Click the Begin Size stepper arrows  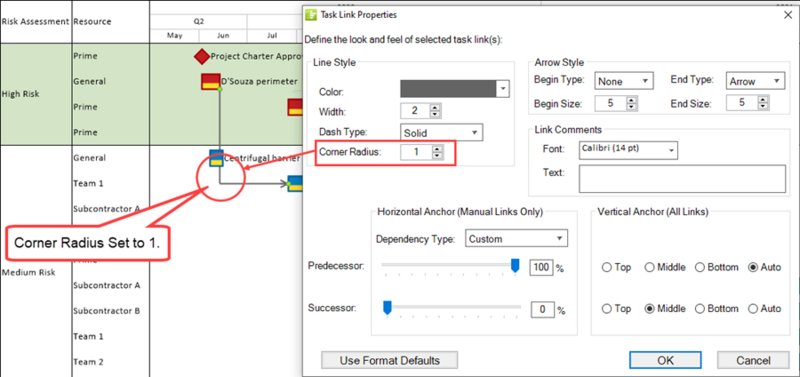632,104
